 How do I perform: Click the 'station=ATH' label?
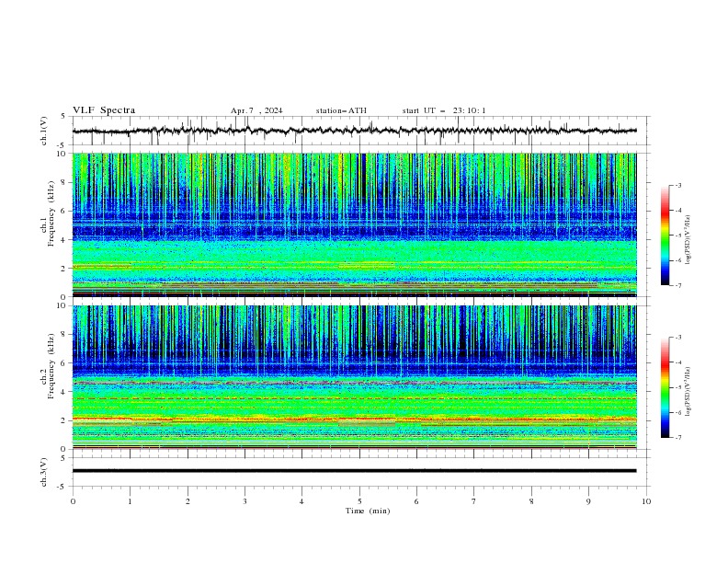(x=341, y=110)
